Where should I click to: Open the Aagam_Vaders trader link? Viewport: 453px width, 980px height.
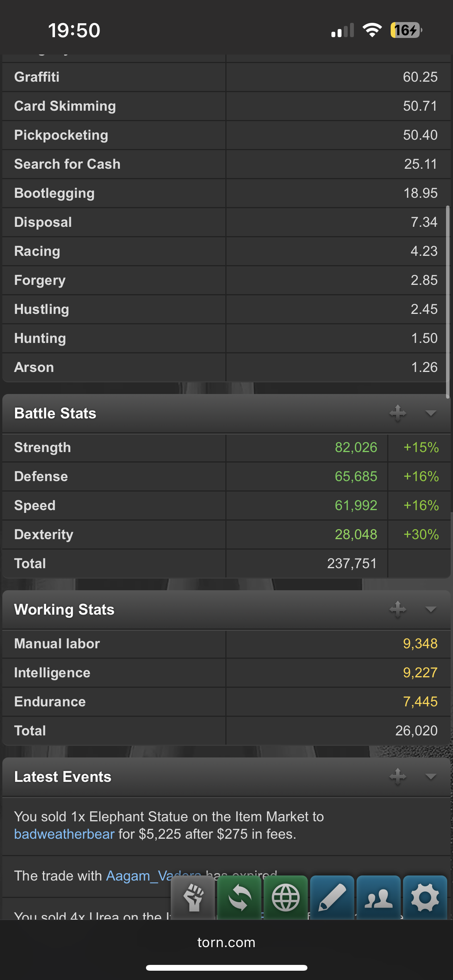pyautogui.click(x=154, y=875)
